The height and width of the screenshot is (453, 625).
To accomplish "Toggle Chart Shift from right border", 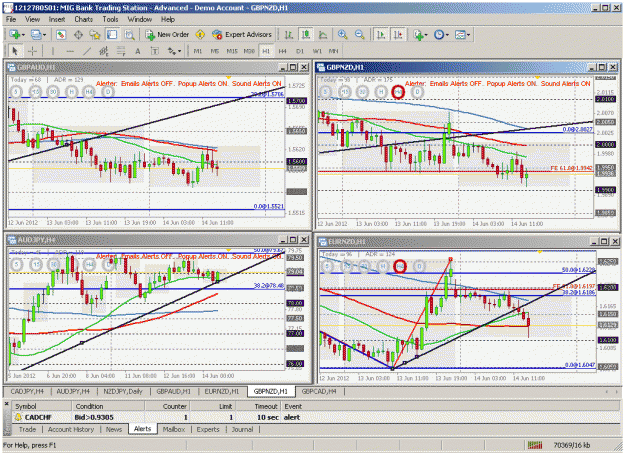I will point(398,35).
